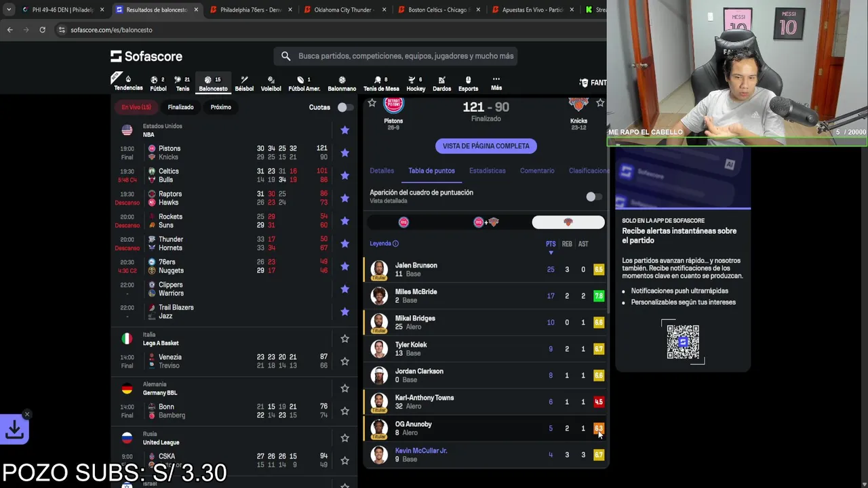Open the Dardos section
868x488 pixels.
coord(441,83)
